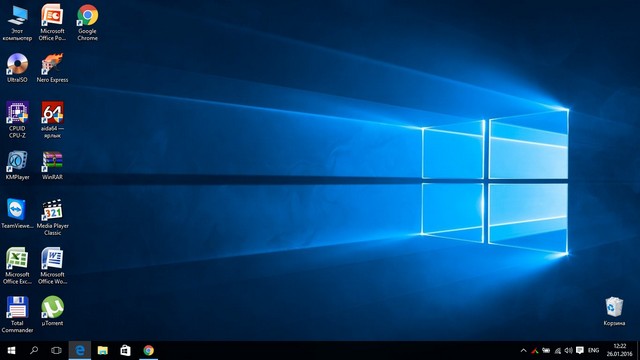Select the Total Commander shortcut
The image size is (640, 360).
point(17,314)
